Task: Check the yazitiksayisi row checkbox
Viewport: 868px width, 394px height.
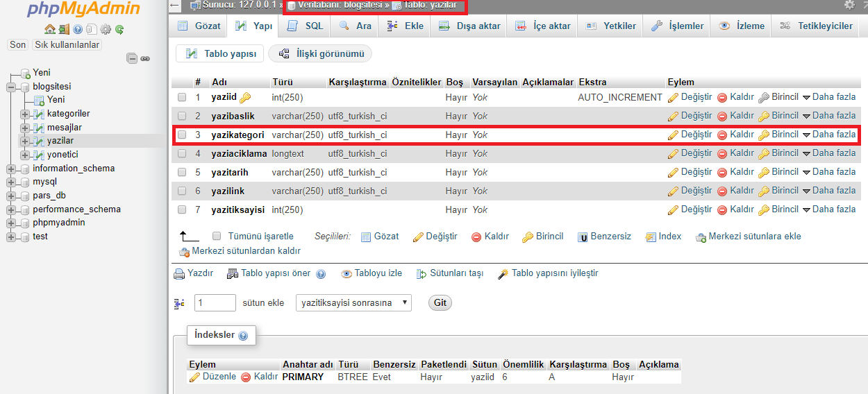Action: click(182, 209)
